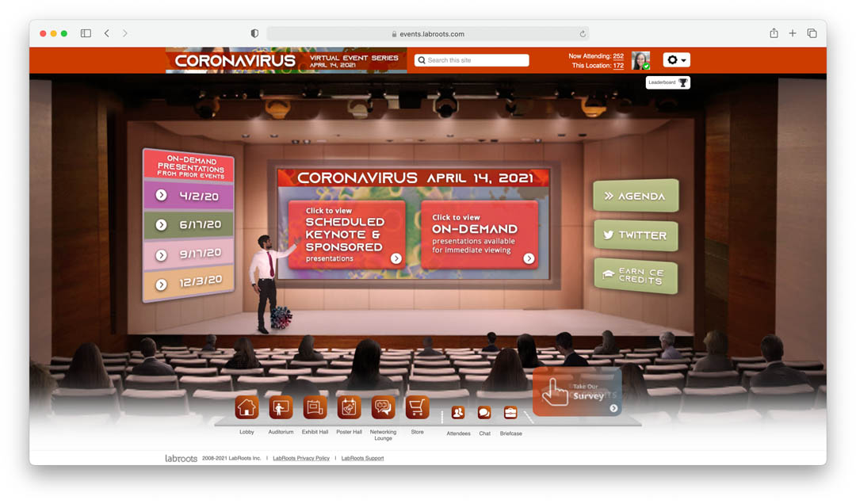Open the Store cart icon
The width and height of the screenshot is (856, 504).
417,407
